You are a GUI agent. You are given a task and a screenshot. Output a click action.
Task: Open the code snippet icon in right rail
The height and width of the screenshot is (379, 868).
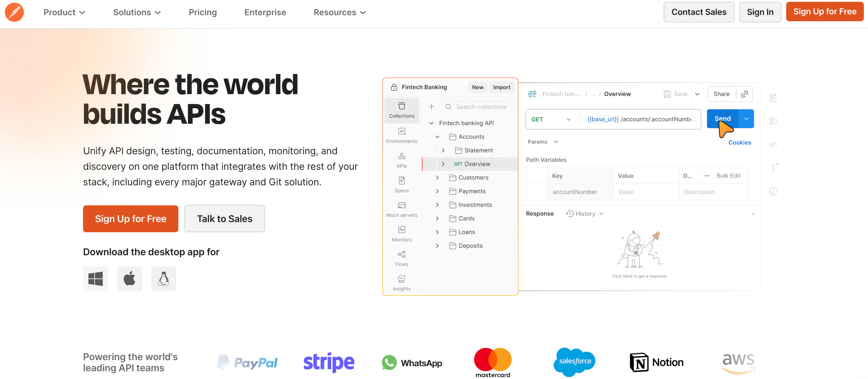click(773, 145)
